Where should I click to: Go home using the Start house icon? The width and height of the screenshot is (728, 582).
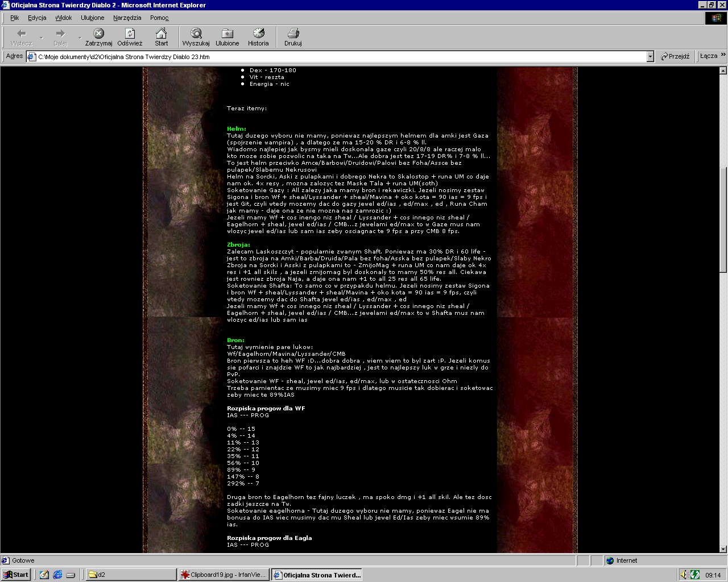tap(162, 34)
